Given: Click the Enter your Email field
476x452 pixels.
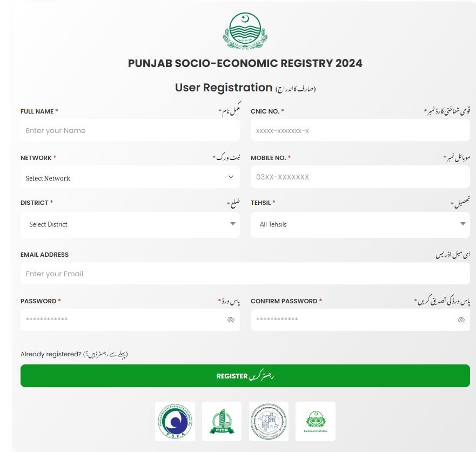Looking at the screenshot, I should pos(244,274).
